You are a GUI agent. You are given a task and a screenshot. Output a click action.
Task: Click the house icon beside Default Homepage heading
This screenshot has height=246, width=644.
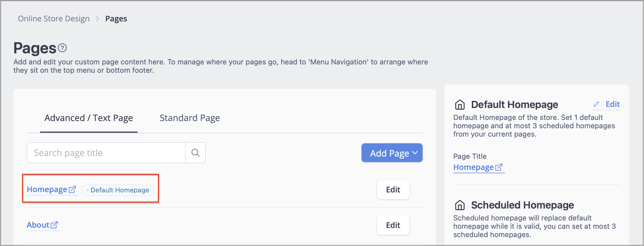(460, 105)
